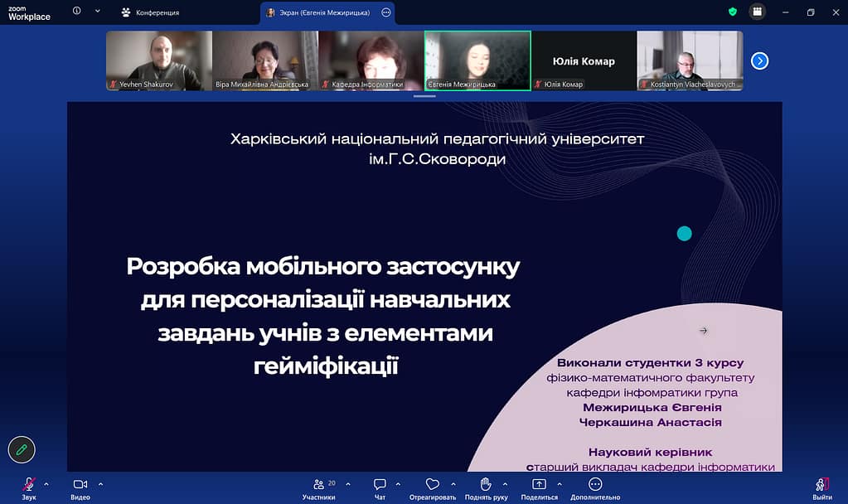
Task: Open the Чат chat panel
Action: pyautogui.click(x=380, y=484)
